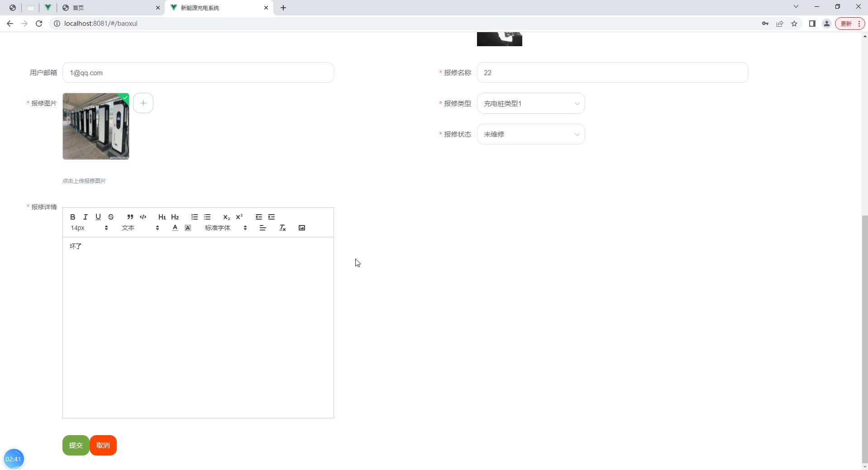Open the 文本 heading style dropdown
The width and height of the screenshot is (868, 470).
[x=140, y=228]
